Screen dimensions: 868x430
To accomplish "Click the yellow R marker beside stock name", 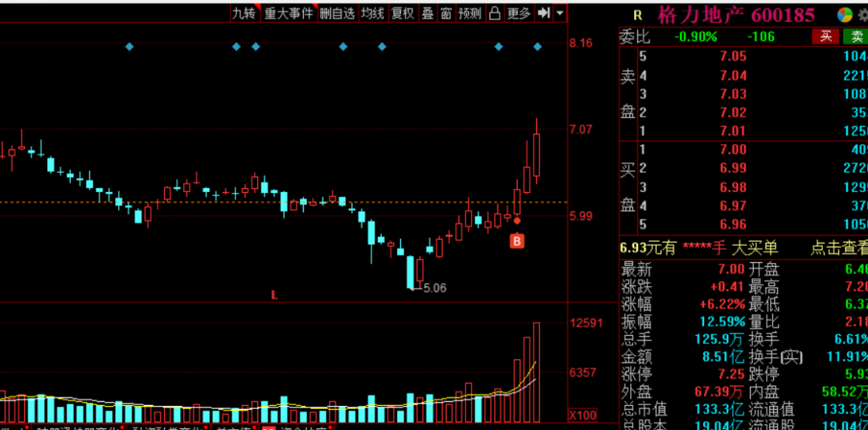I will tap(637, 15).
